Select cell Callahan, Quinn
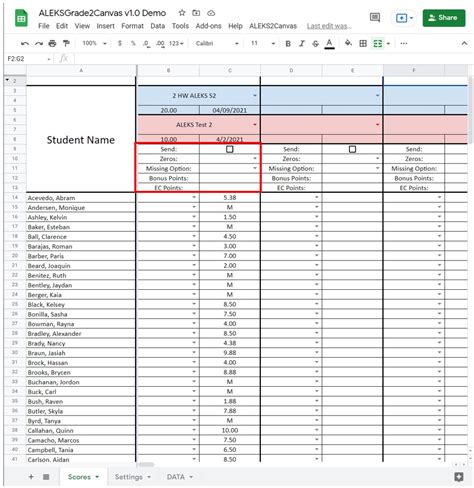 [x=81, y=430]
